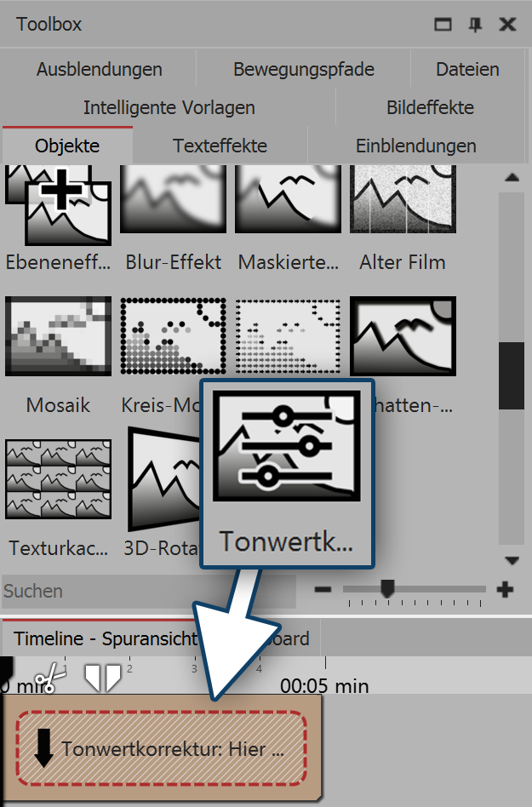Click the scroll up arrow in object list

[512, 178]
